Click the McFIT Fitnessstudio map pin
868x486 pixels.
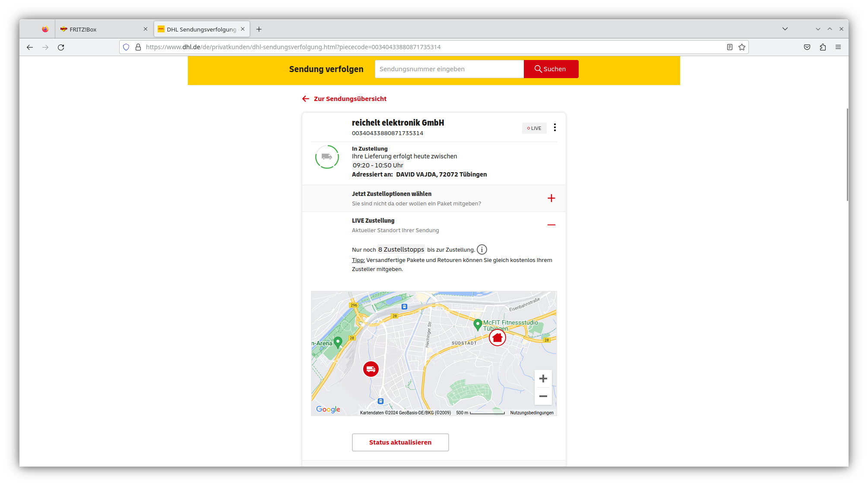[478, 324]
